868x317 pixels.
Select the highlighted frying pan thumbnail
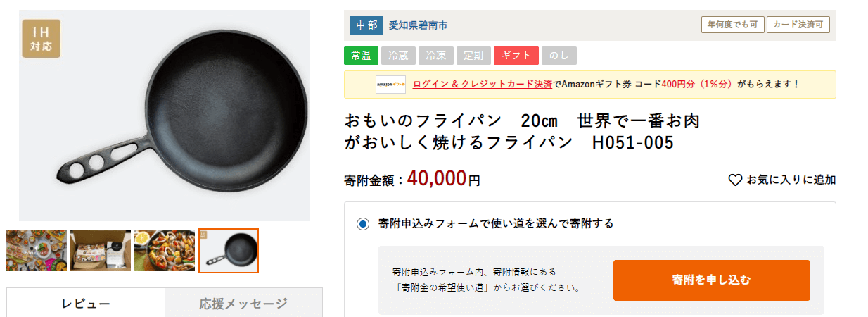229,251
